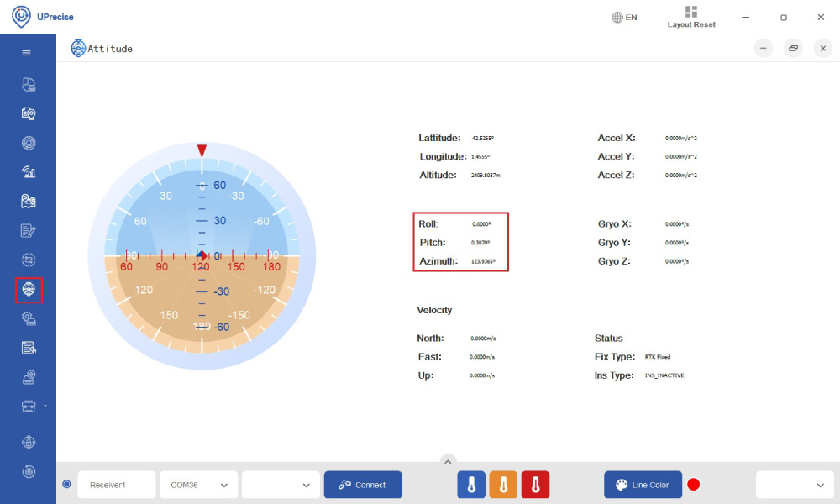Open the signal bars icon in the sidebar
This screenshot has height=504, width=840.
point(29,172)
